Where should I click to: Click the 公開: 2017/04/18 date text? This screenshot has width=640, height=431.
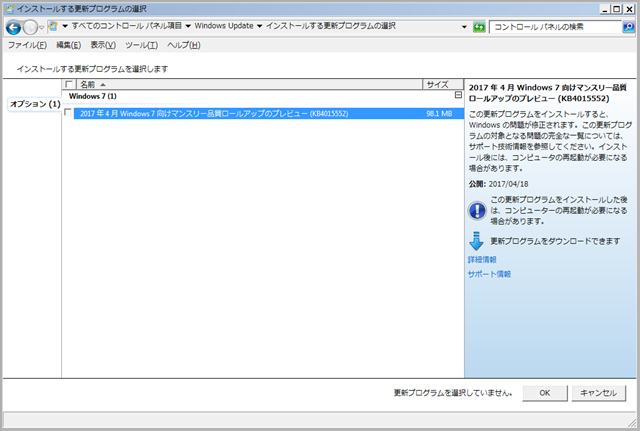[498, 184]
